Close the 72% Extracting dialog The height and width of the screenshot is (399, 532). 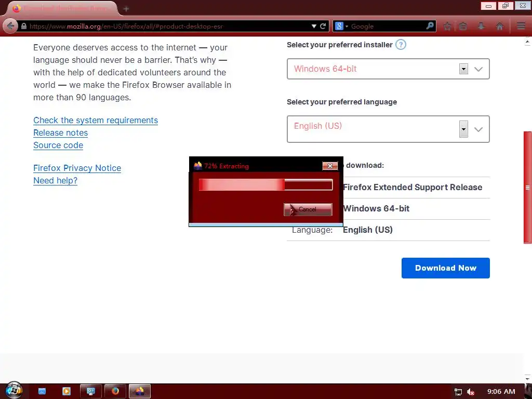[x=330, y=166]
